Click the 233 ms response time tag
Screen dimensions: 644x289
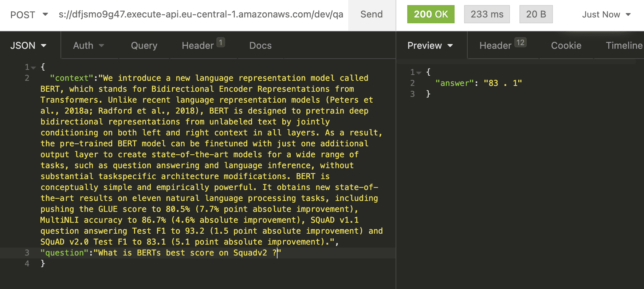487,14
